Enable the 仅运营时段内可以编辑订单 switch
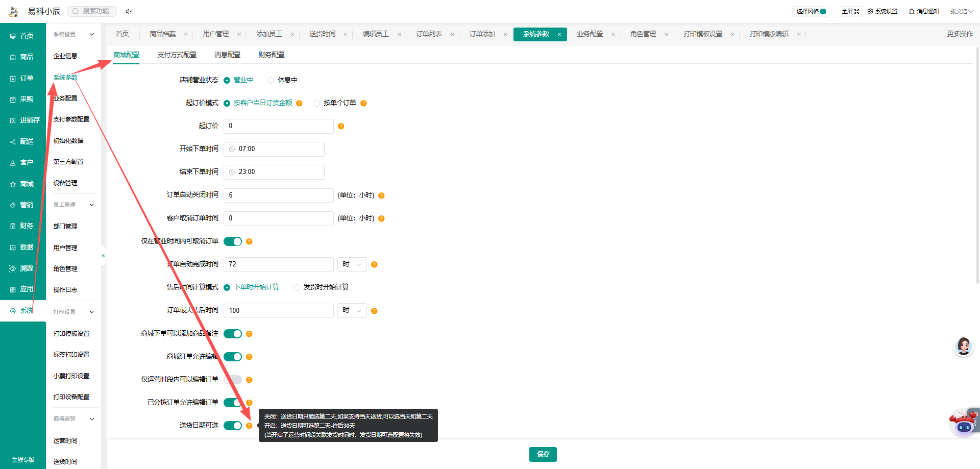Image resolution: width=980 pixels, height=469 pixels. pyautogui.click(x=233, y=380)
